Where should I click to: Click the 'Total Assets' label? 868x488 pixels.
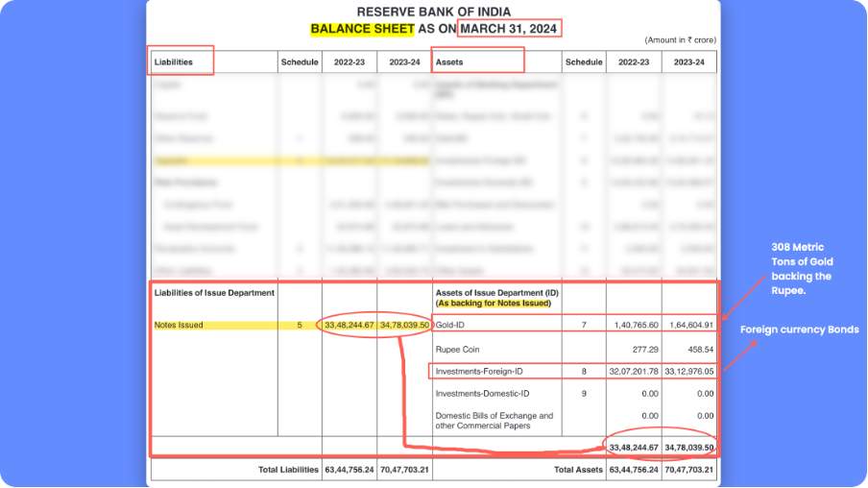(x=578, y=470)
